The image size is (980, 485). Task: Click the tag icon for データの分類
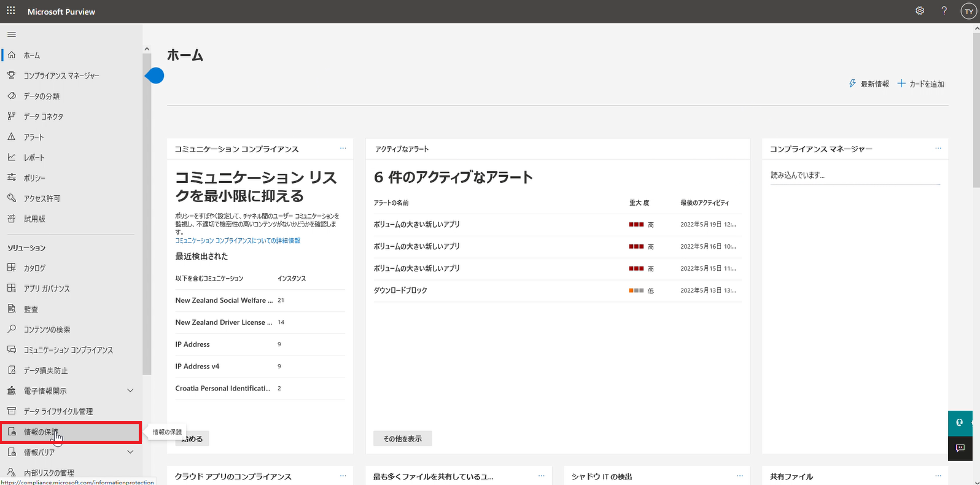[x=11, y=96]
